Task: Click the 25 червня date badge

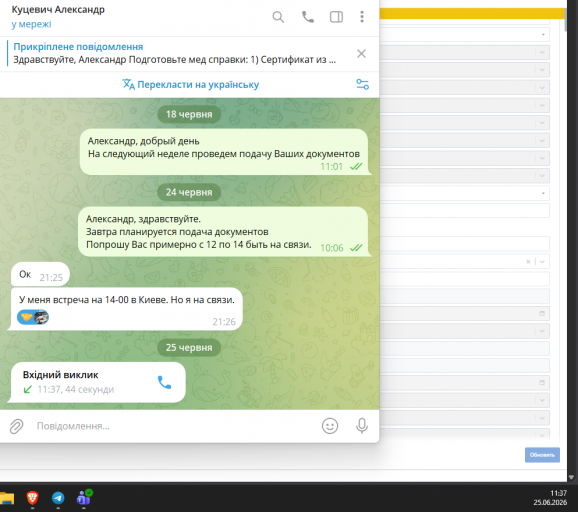Action: [x=189, y=348]
